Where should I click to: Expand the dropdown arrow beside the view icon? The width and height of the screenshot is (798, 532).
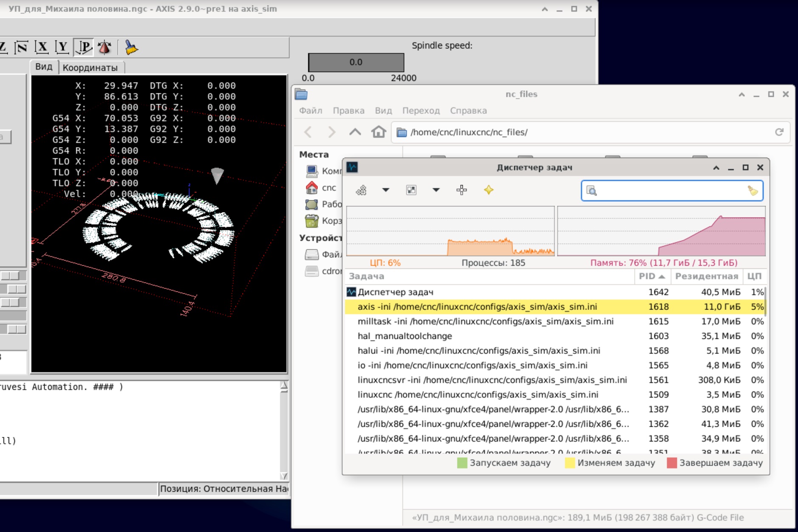(x=436, y=190)
